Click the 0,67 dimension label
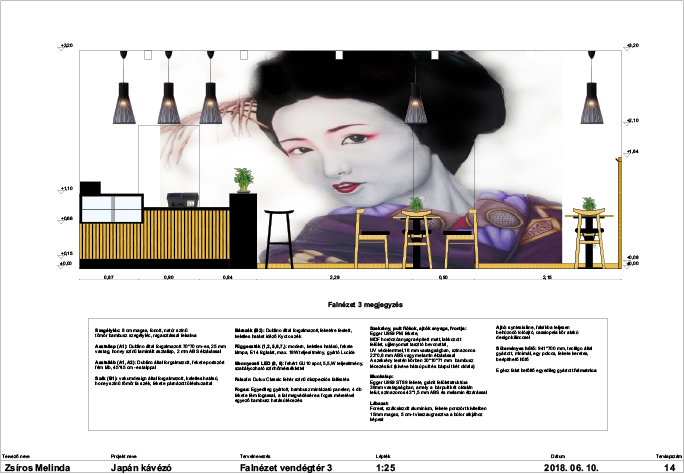 (x=109, y=276)
